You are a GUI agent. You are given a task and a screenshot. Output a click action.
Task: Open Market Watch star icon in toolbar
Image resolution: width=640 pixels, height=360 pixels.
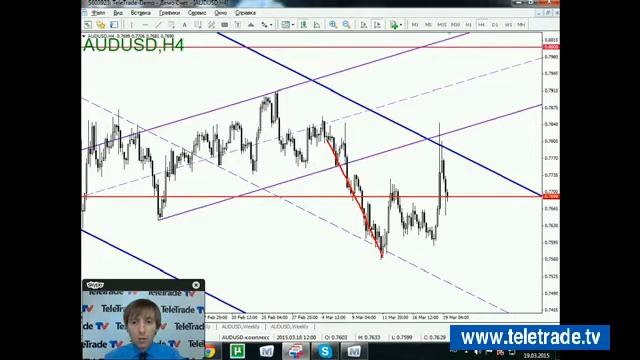pos(101,25)
